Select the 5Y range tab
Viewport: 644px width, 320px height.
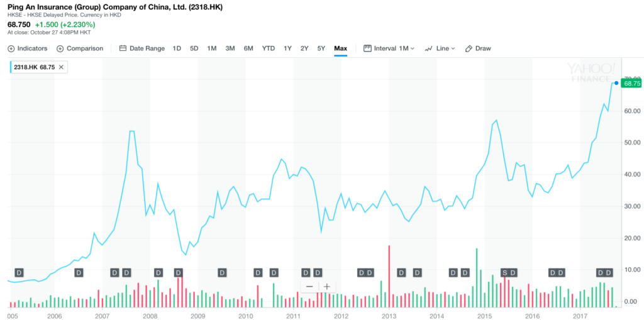(321, 48)
